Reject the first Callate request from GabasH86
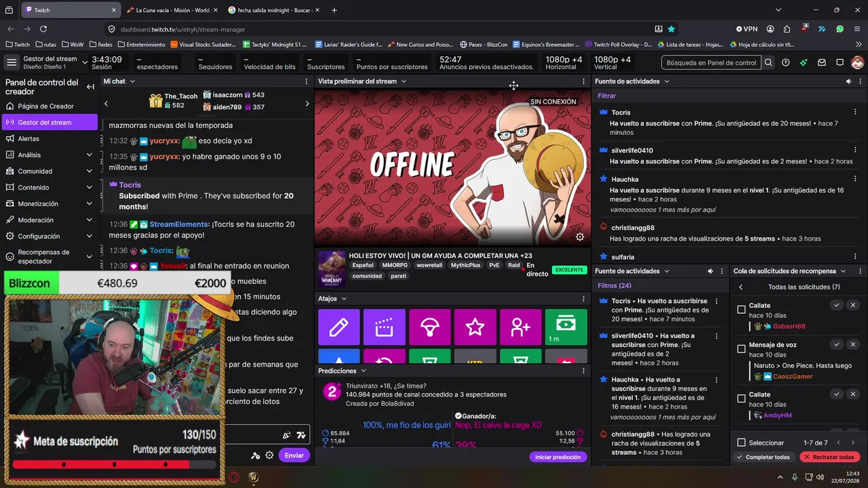This screenshot has height=488, width=868. click(x=853, y=305)
